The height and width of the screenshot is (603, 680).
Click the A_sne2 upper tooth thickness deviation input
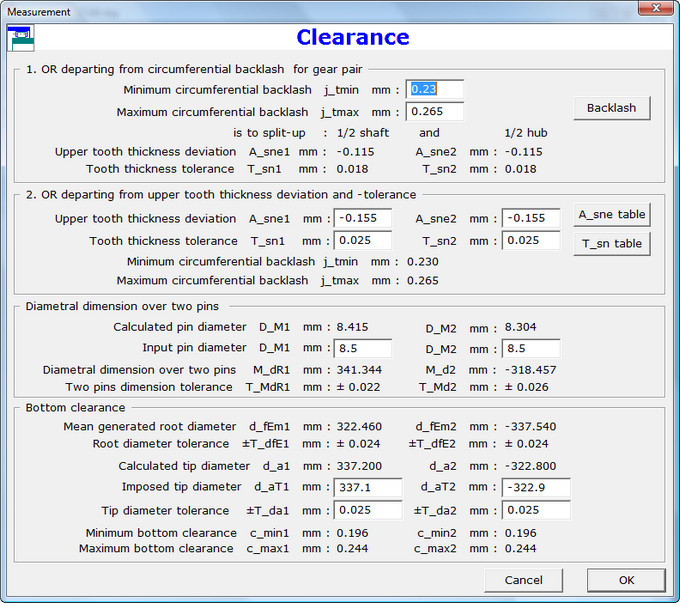coord(530,218)
